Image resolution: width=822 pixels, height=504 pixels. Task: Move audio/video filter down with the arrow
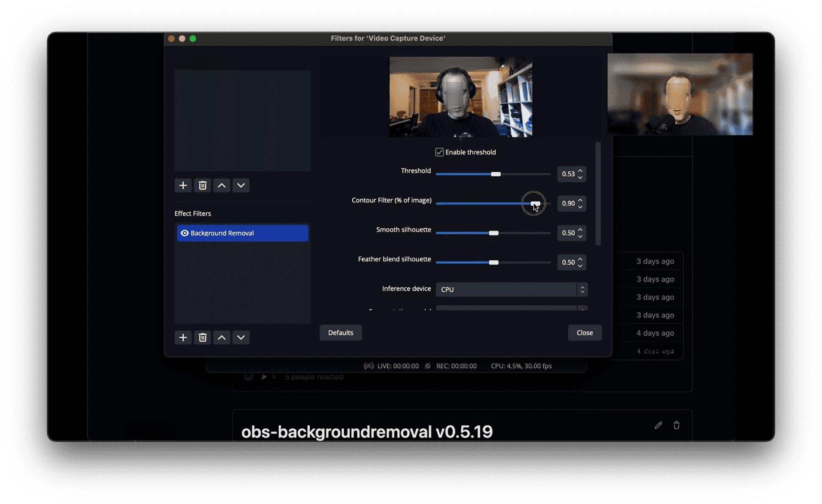point(241,185)
